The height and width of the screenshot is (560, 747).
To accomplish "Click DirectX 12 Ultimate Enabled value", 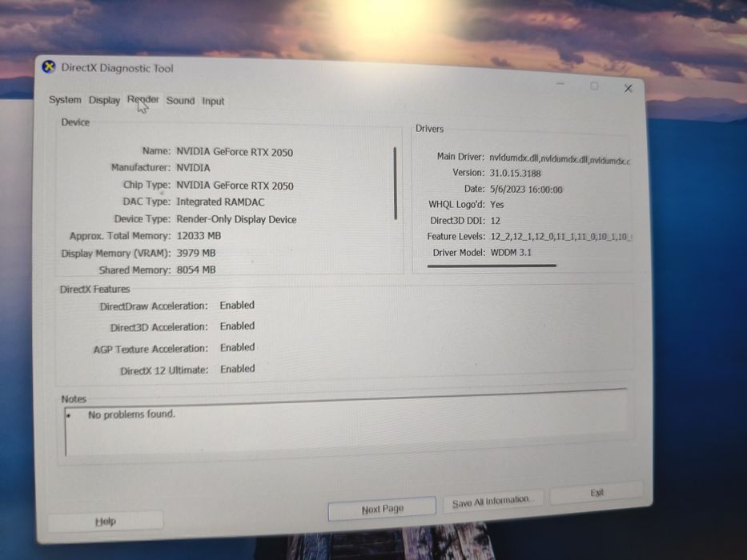I will tap(237, 369).
